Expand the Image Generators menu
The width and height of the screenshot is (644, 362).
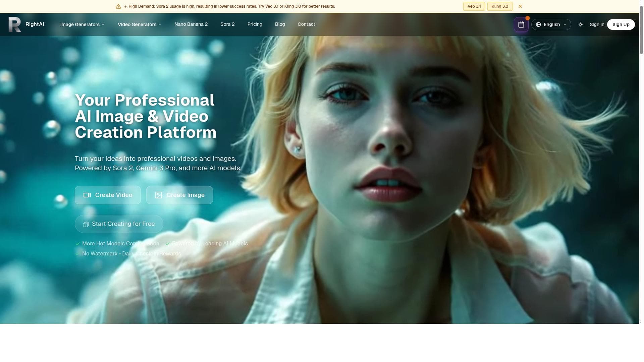tap(82, 24)
